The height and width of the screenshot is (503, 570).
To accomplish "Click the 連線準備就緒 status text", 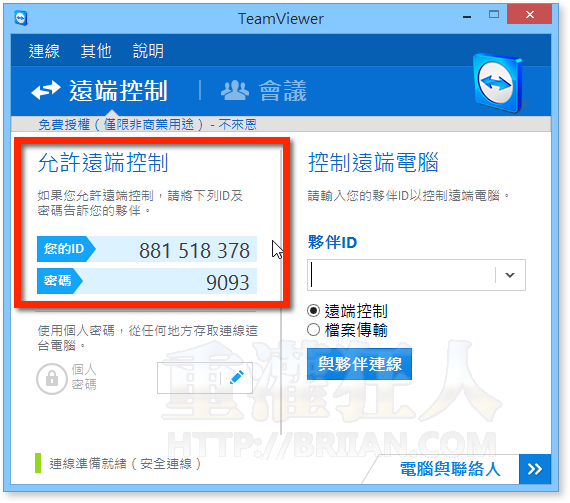I will pyautogui.click(x=125, y=464).
